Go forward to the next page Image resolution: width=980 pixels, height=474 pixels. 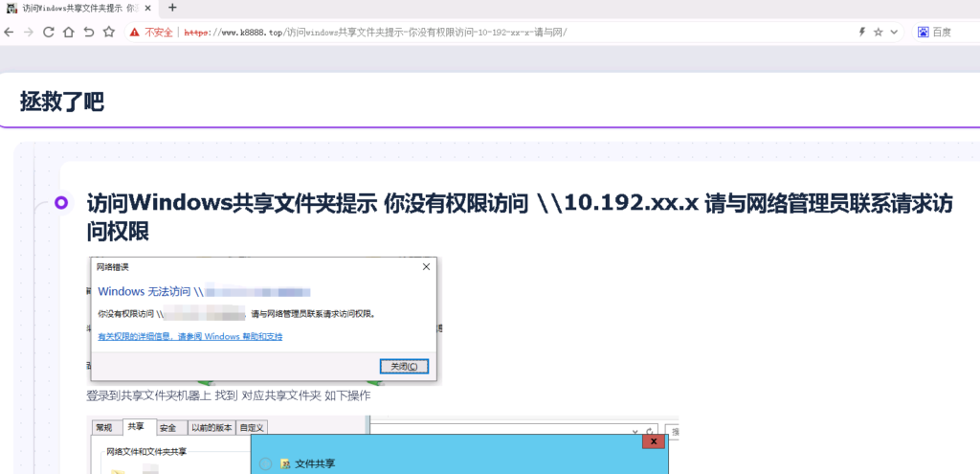28,32
